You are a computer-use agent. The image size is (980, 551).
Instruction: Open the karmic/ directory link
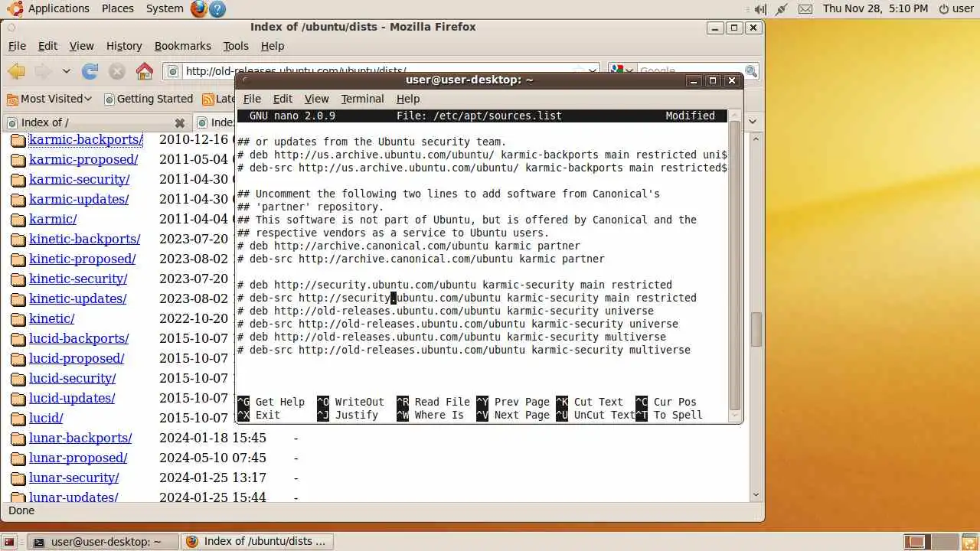53,219
